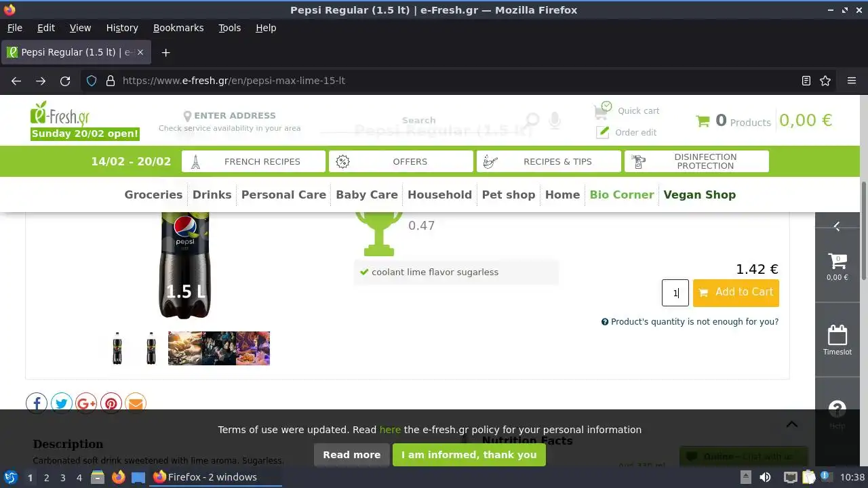
Task: Open the Bookmarks menu
Action: (178, 28)
